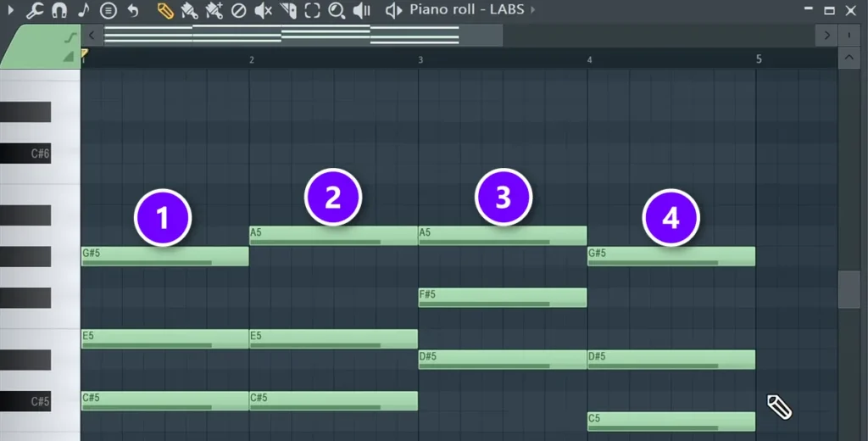Image resolution: width=868 pixels, height=441 pixels.
Task: Toggle the triangle icon in green corner
Action: pyautogui.click(x=69, y=57)
